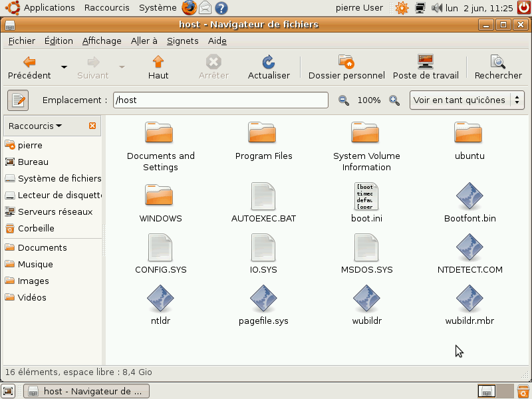Open the network monitor tray icon

420,8
